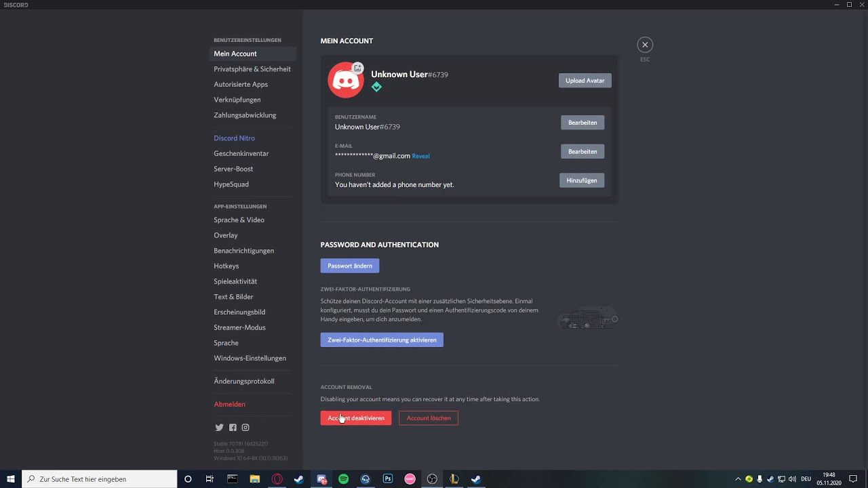Click the Account löschen button
This screenshot has height=488, width=868.
[x=429, y=418]
